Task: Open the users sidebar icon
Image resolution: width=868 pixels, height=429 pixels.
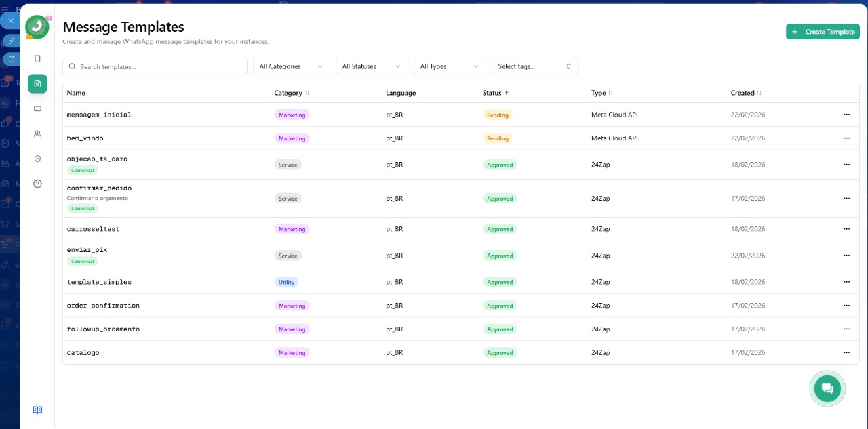Action: point(37,134)
